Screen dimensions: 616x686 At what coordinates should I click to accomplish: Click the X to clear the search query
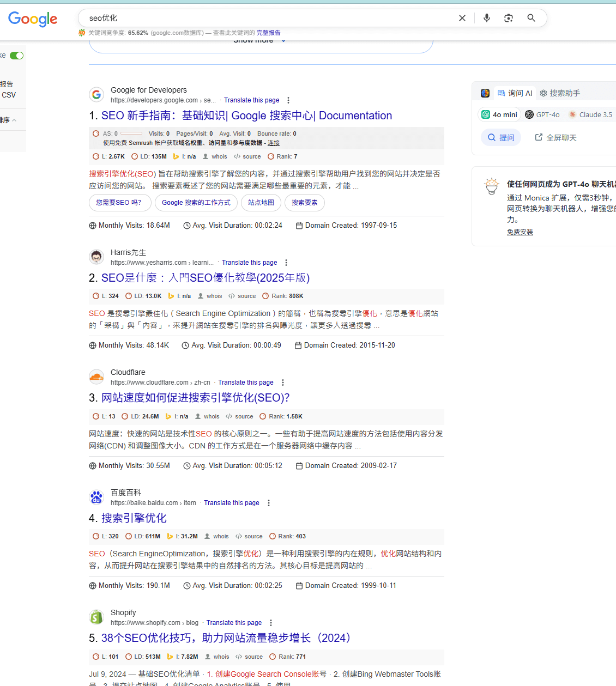pyautogui.click(x=462, y=18)
